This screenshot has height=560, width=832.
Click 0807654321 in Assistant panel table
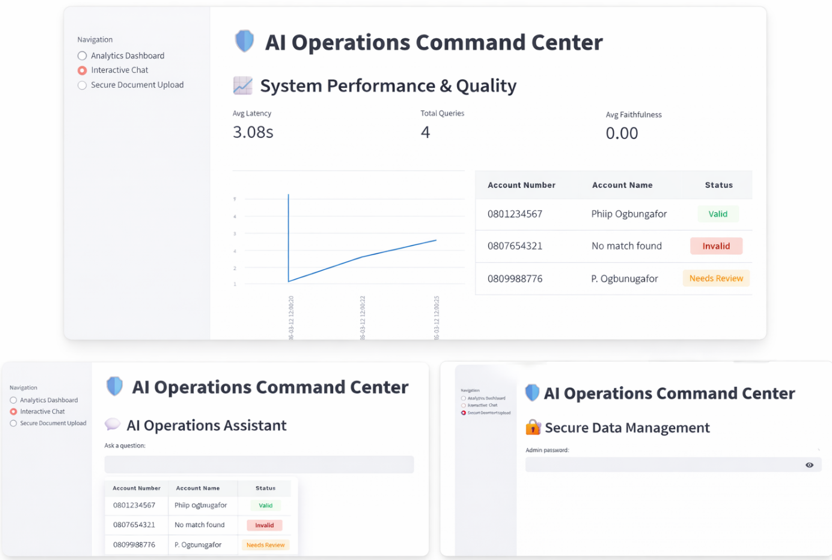click(x=134, y=524)
